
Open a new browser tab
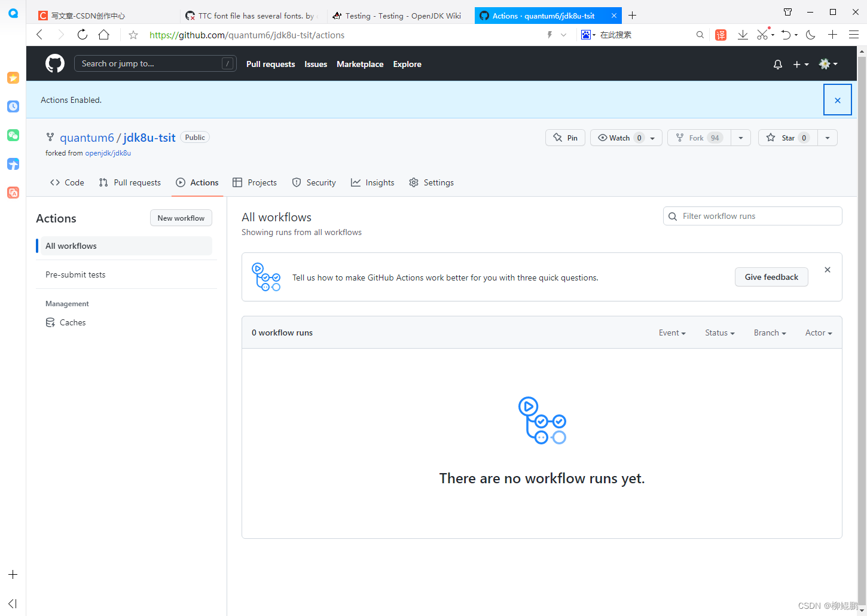tap(632, 16)
